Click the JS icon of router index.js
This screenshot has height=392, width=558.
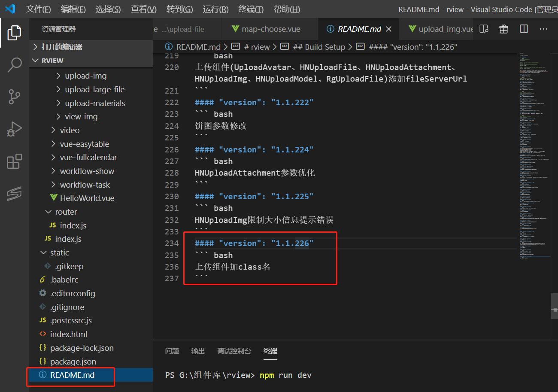(53, 225)
